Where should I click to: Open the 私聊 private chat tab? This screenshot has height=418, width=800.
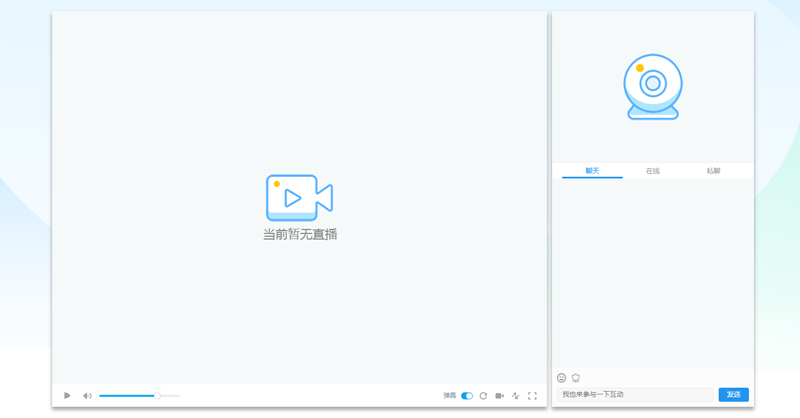pyautogui.click(x=713, y=171)
